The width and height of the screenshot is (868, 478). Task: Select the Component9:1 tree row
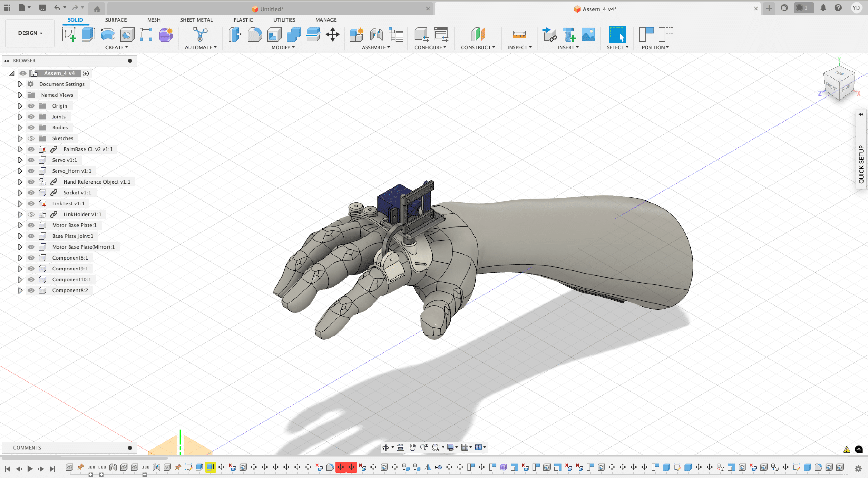70,269
